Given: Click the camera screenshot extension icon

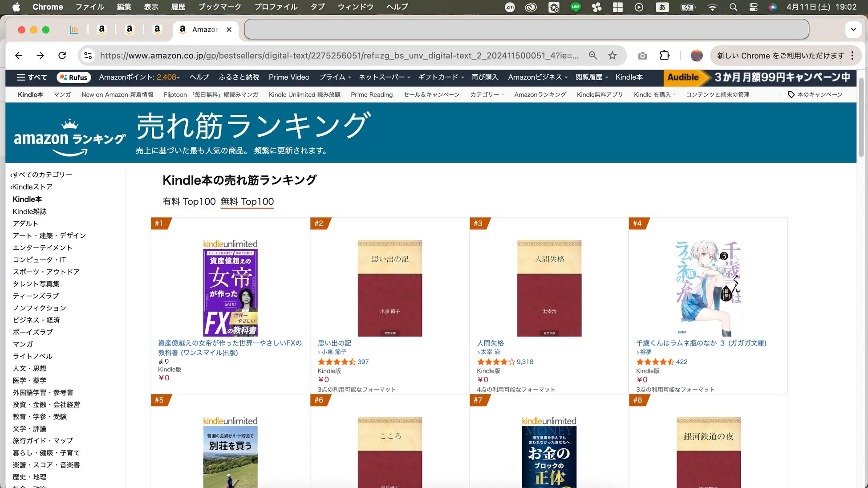Looking at the screenshot, I should pos(642,56).
